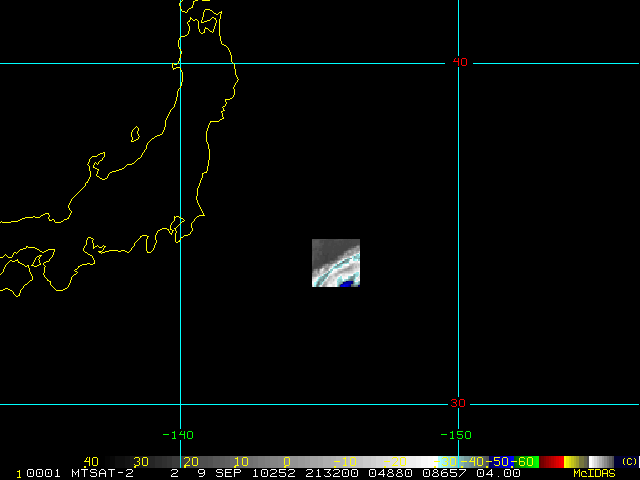
Task: Click the 0 mark on the temperature scale
Action: coord(286,461)
